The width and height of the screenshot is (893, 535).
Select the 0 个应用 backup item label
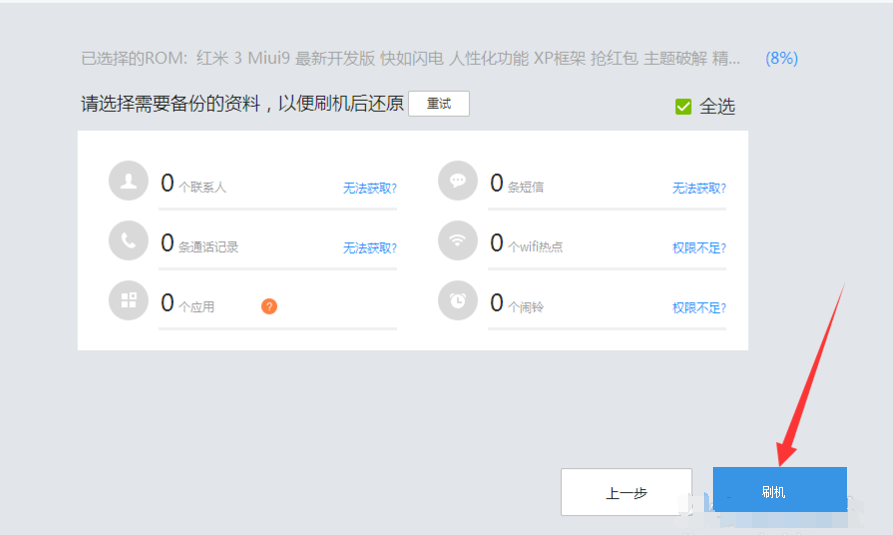click(x=188, y=304)
